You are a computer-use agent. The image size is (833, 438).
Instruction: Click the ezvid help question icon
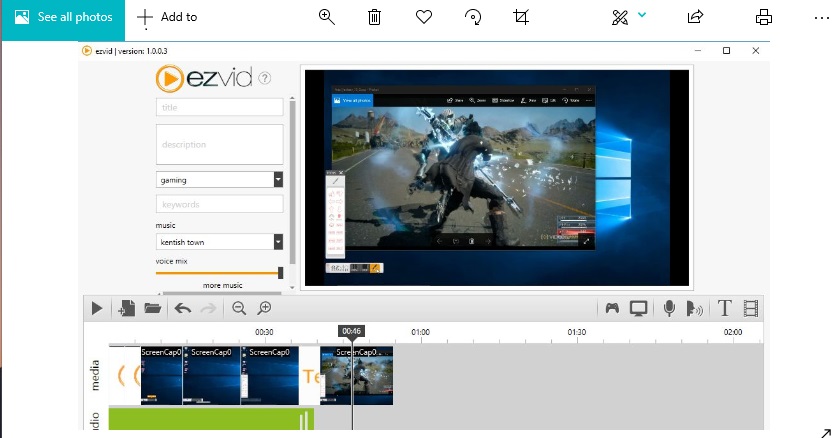click(265, 78)
